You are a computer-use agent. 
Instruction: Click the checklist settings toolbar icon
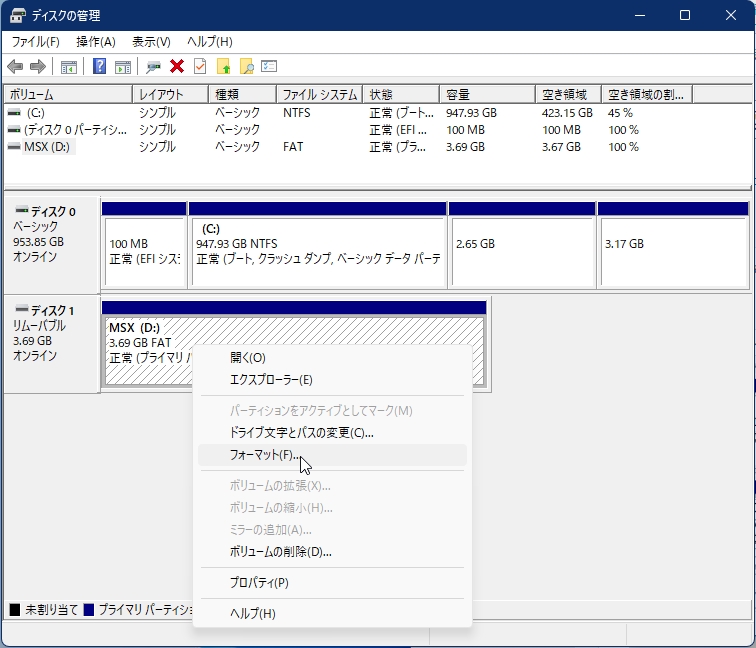[269, 66]
